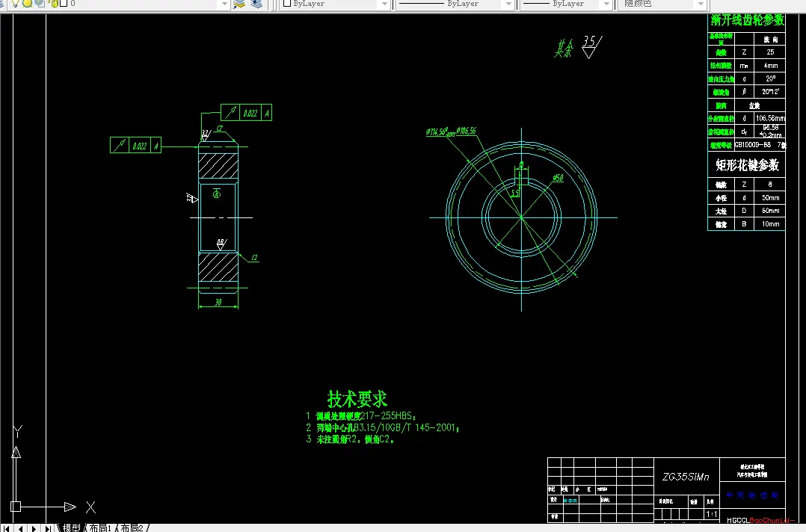The image size is (806, 532).
Task: Select left 0.022 A runout tolerance frame
Action: pos(136,145)
